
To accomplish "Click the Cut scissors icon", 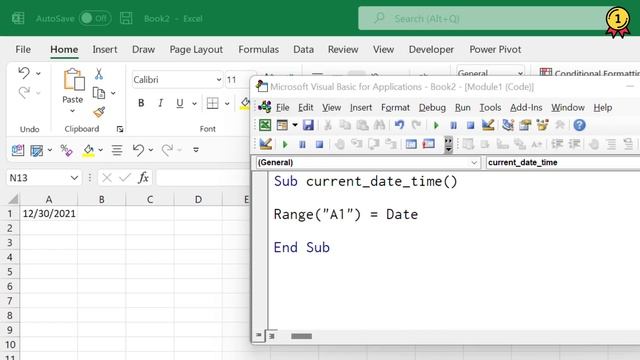I will click(99, 73).
